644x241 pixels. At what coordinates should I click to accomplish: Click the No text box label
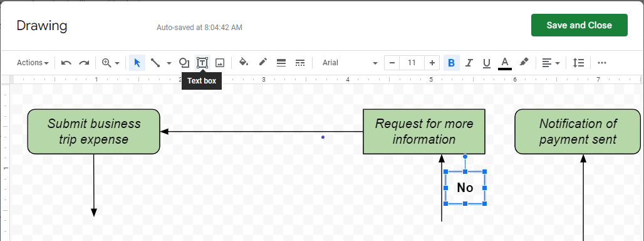click(465, 188)
